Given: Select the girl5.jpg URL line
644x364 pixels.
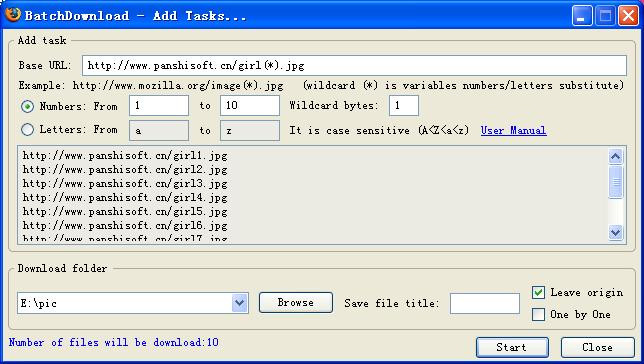Looking at the screenshot, I should [x=125, y=212].
